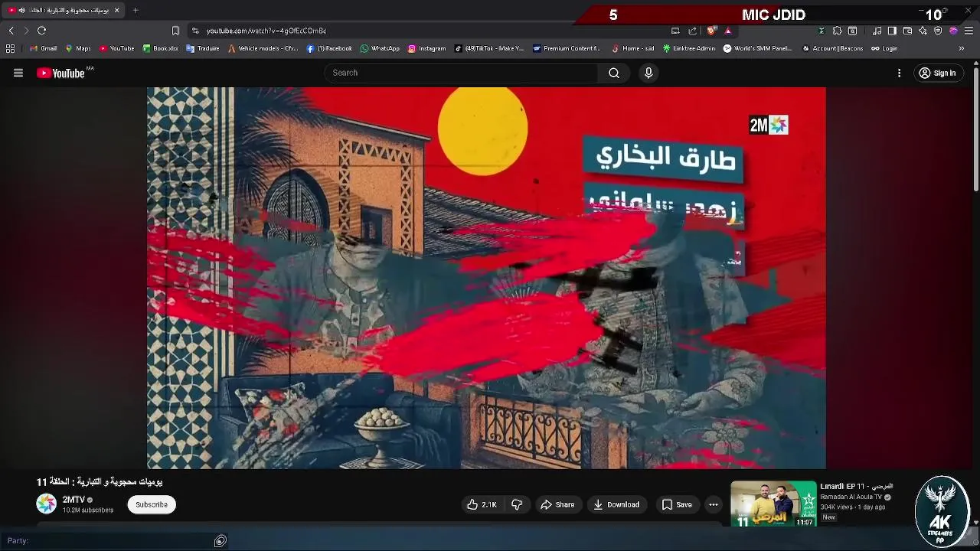Open Brave VPN shield icon
The height and width of the screenshot is (551, 980).
point(938,31)
